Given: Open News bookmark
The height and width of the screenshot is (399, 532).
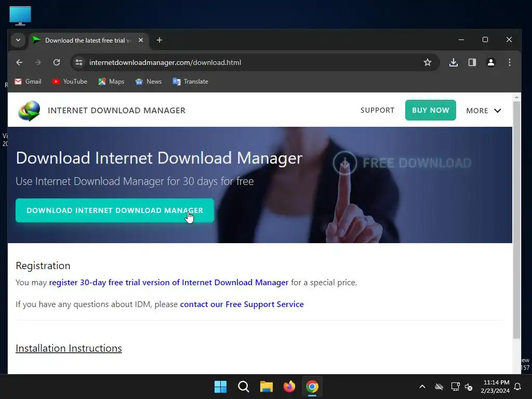Looking at the screenshot, I should [x=149, y=82].
